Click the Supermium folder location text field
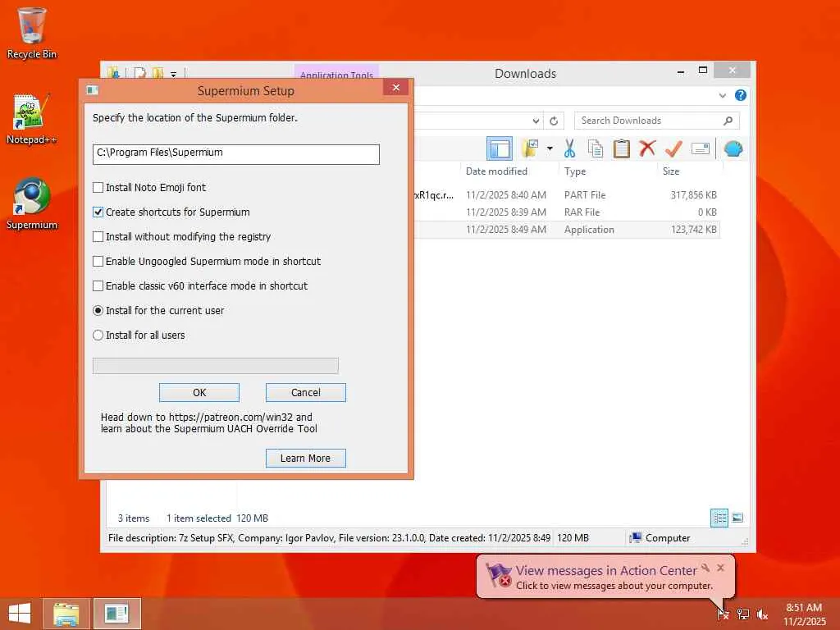The height and width of the screenshot is (630, 840). tap(235, 153)
